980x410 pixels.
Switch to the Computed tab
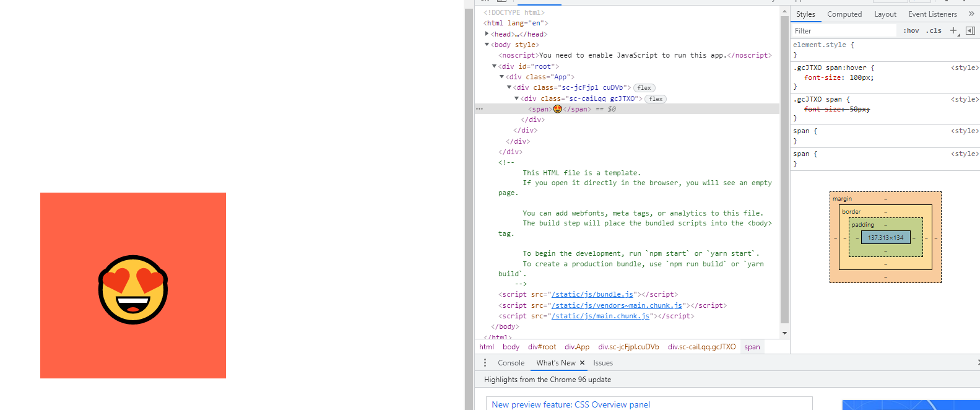pyautogui.click(x=844, y=14)
